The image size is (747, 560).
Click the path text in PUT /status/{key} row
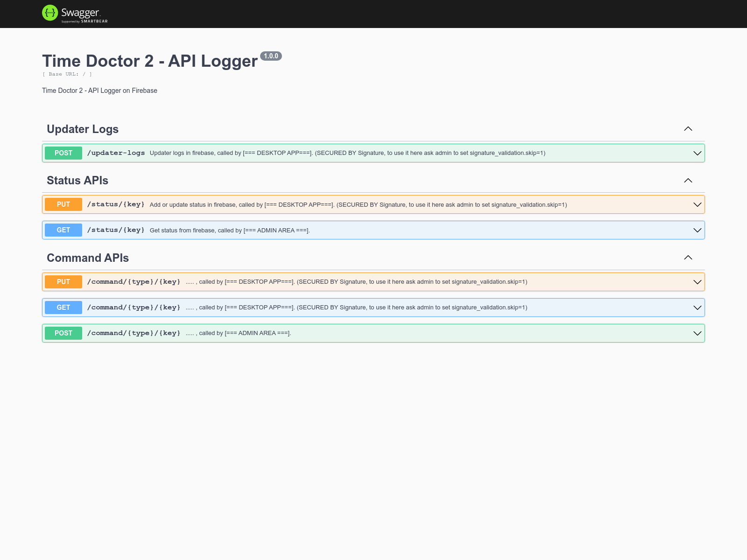[x=116, y=204]
